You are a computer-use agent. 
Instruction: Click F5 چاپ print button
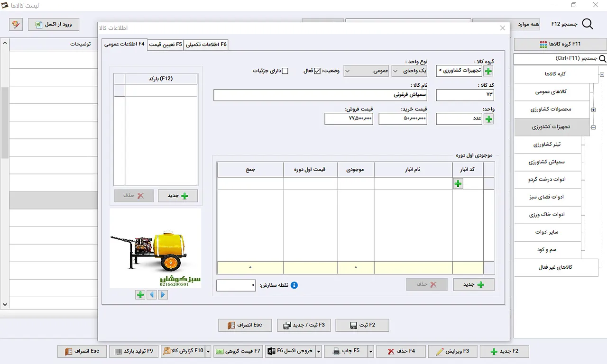click(347, 351)
